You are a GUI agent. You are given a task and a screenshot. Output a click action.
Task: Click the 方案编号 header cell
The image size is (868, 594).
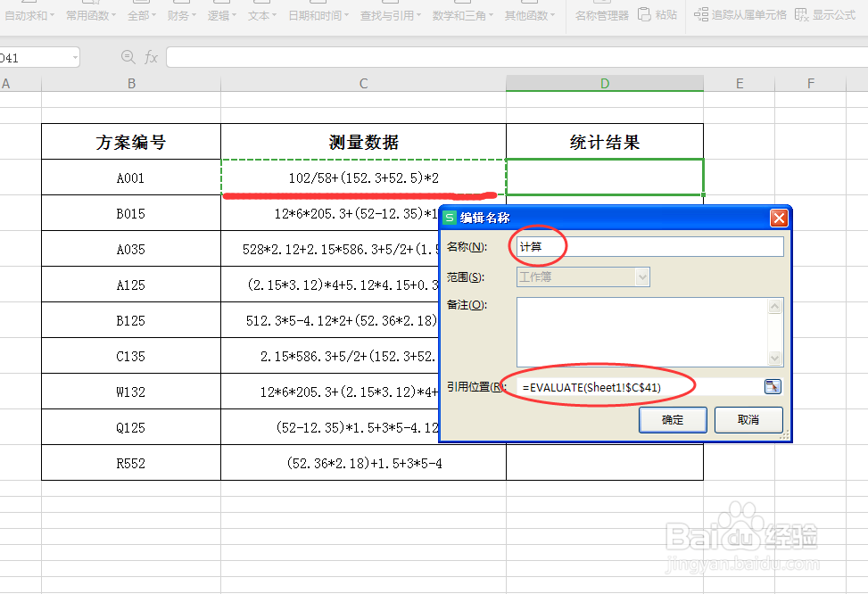(131, 142)
